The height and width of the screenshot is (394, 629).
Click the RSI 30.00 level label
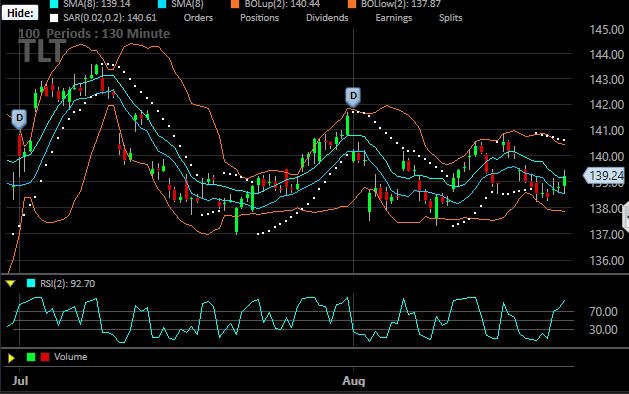tap(603, 329)
